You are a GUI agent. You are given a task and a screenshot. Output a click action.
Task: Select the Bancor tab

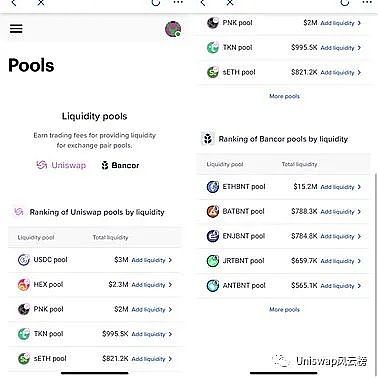(x=120, y=165)
